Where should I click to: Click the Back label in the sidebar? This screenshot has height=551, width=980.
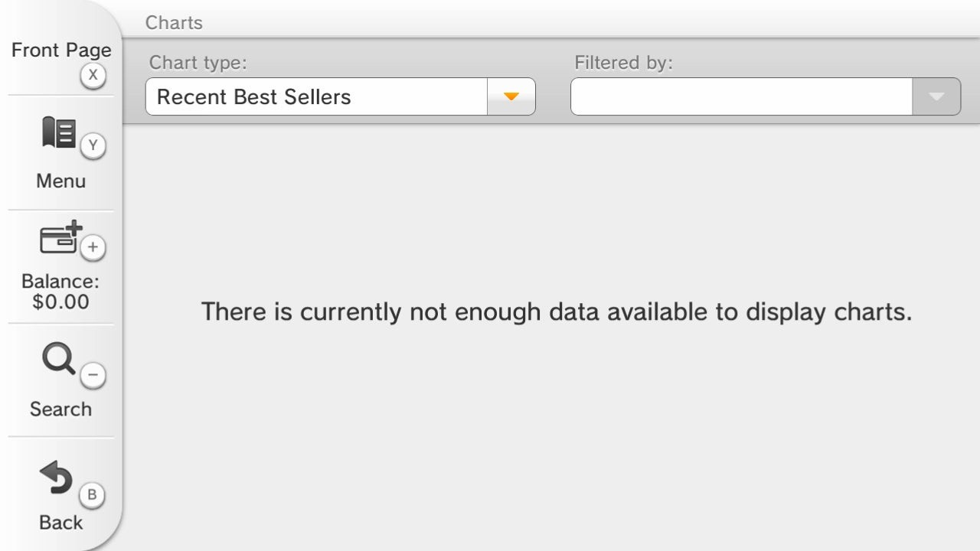click(x=60, y=523)
